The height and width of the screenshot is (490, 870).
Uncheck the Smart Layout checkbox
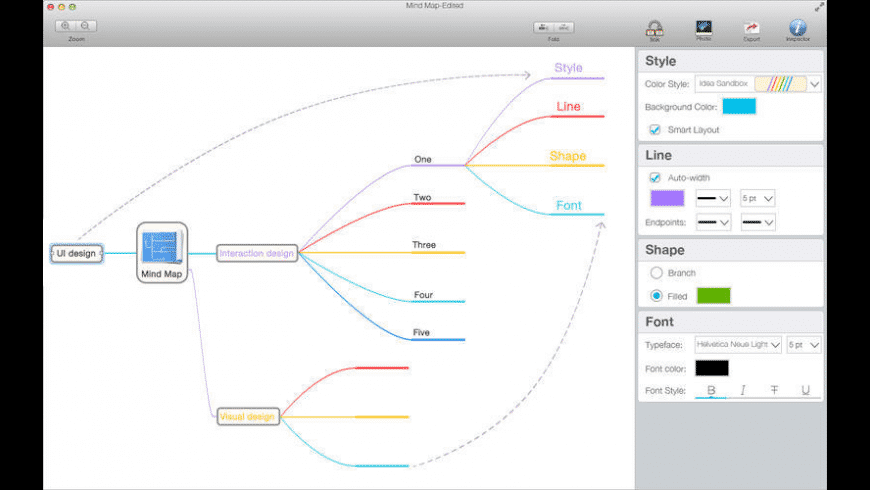click(x=655, y=129)
